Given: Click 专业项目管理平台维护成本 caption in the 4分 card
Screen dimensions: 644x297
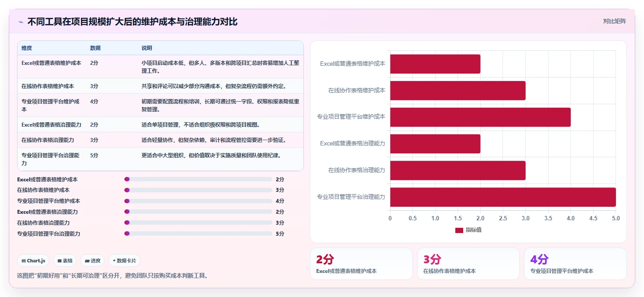Looking at the screenshot, I should coord(562,271).
